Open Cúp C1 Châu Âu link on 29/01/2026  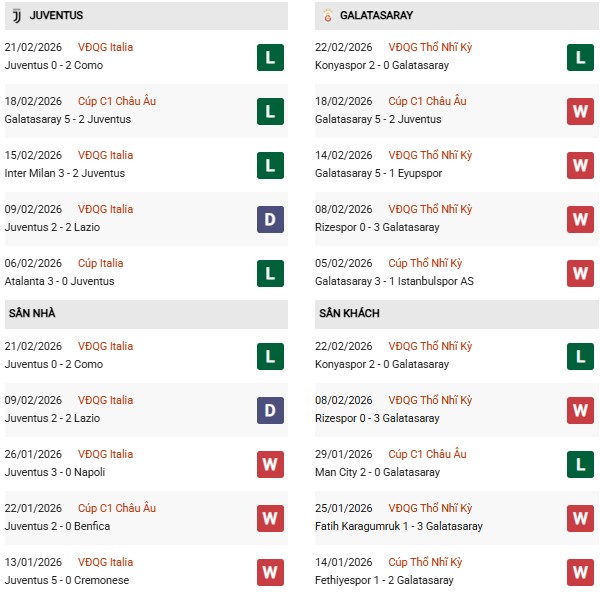[x=427, y=454]
